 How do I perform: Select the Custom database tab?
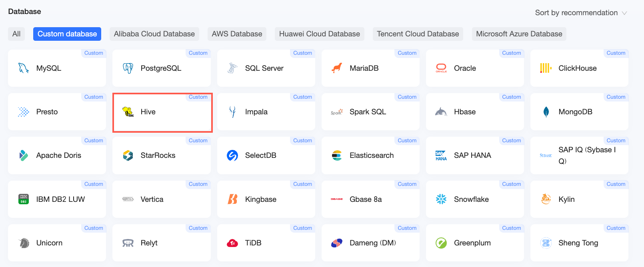67,34
